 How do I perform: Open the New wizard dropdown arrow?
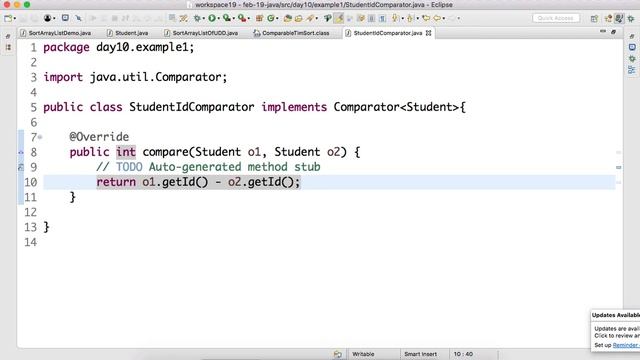tap(15, 18)
